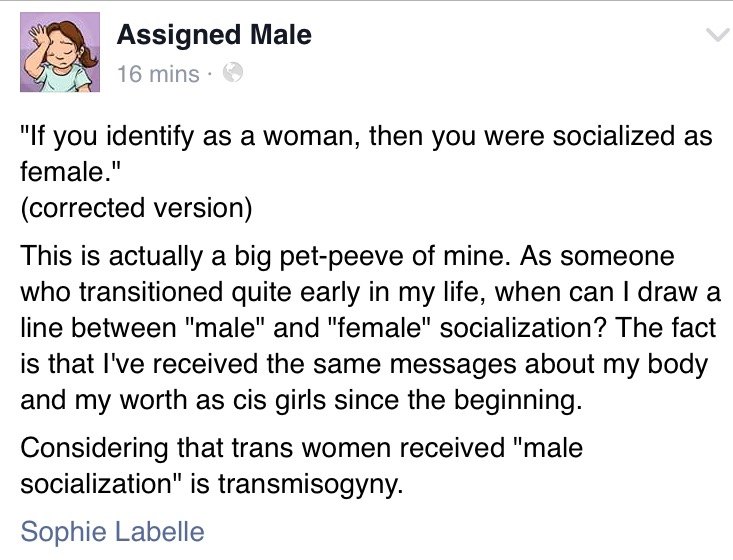Click the line starting "line between"
The width and height of the screenshot is (733, 560).
(368, 328)
